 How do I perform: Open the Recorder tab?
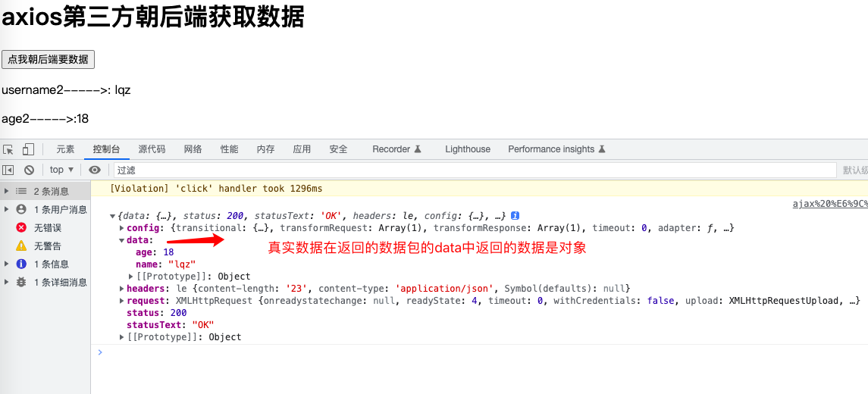pyautogui.click(x=397, y=149)
